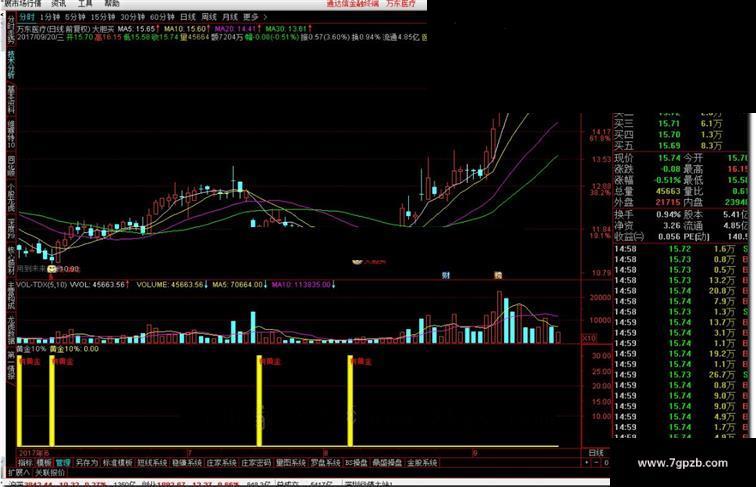The image size is (756, 487).
Task: Click the 黄金10% indicator label
Action: tap(31, 349)
